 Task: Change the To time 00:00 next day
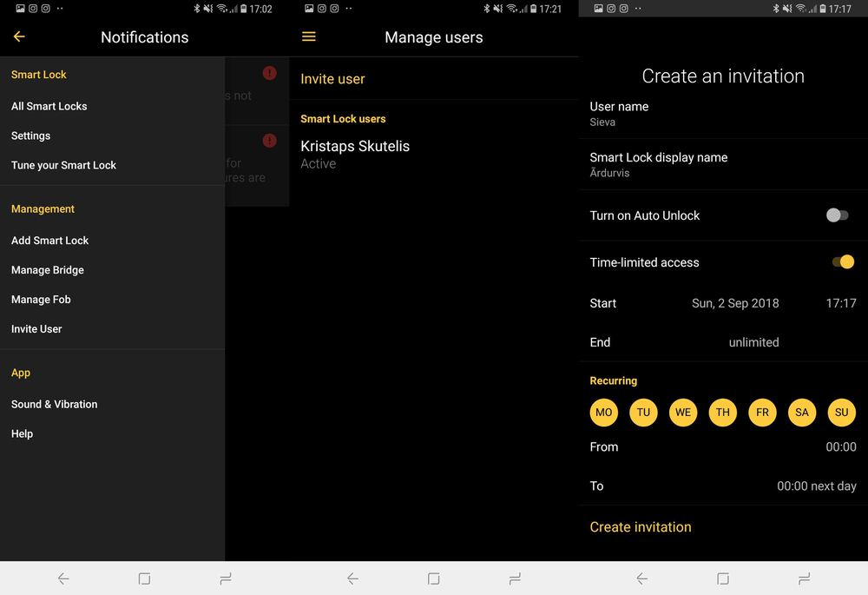coord(817,486)
